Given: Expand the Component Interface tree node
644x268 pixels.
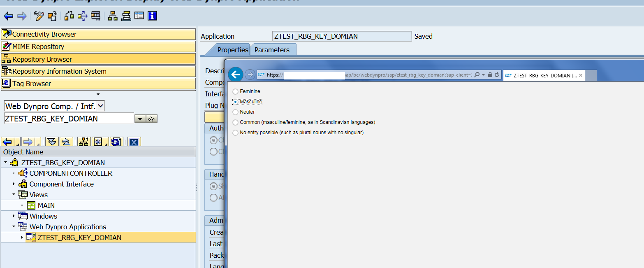Looking at the screenshot, I should [x=14, y=184].
